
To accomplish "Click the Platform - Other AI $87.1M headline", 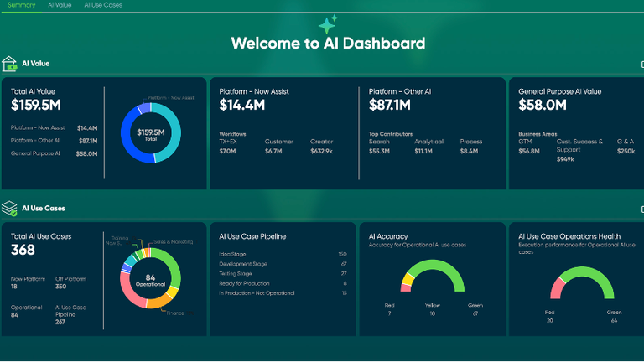I will coord(390,105).
